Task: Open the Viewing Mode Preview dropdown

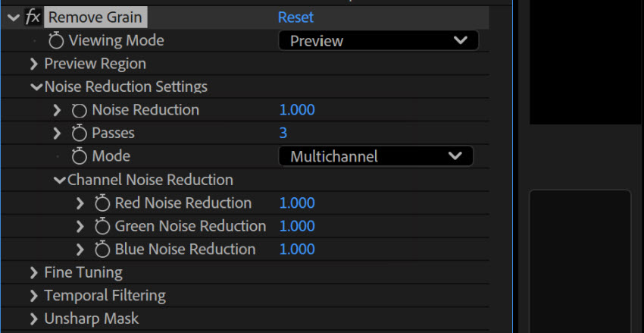Action: tap(378, 41)
